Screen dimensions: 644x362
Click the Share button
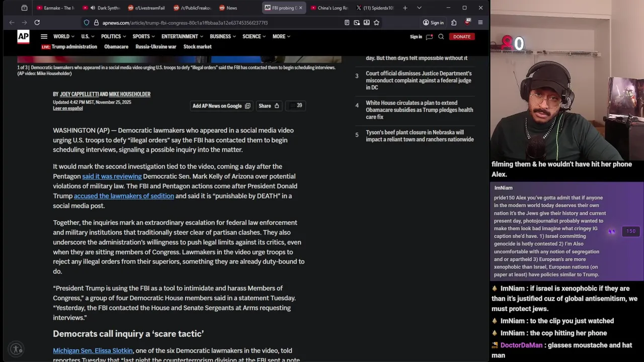(269, 106)
